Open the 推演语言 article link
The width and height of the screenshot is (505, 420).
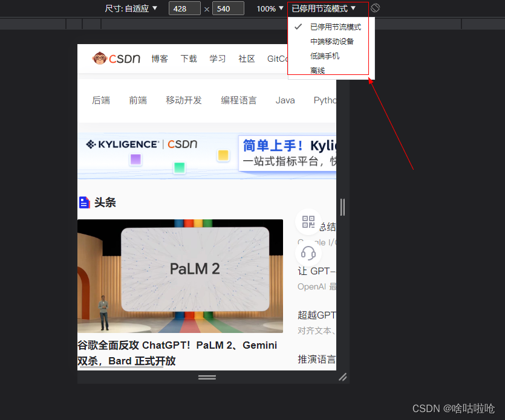point(316,359)
